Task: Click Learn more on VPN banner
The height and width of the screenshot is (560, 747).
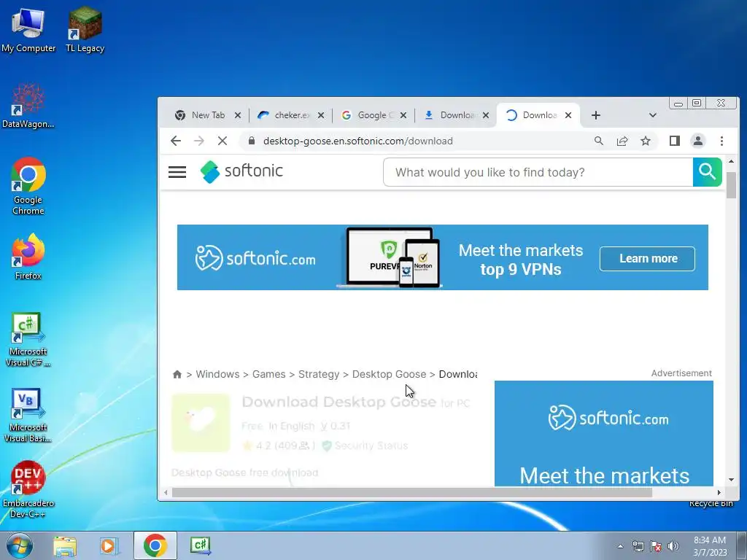Action: (648, 259)
